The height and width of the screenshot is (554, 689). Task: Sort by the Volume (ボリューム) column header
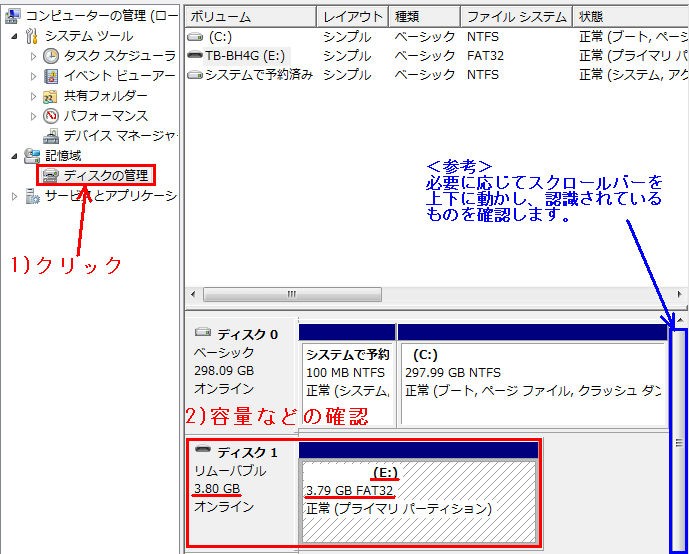tap(250, 17)
